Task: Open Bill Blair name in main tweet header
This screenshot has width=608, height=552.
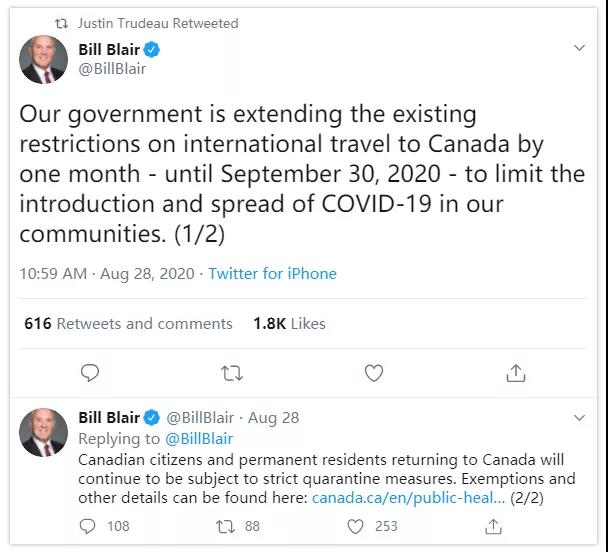Action: click(109, 50)
